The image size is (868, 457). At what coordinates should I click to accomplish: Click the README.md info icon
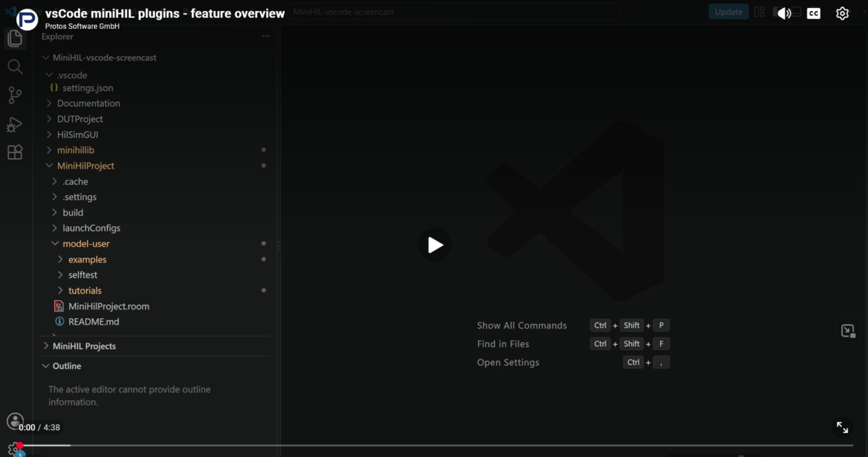point(59,322)
